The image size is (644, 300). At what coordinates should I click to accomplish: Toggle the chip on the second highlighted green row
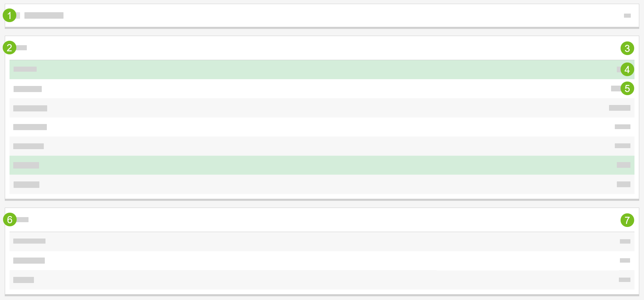pos(623,165)
